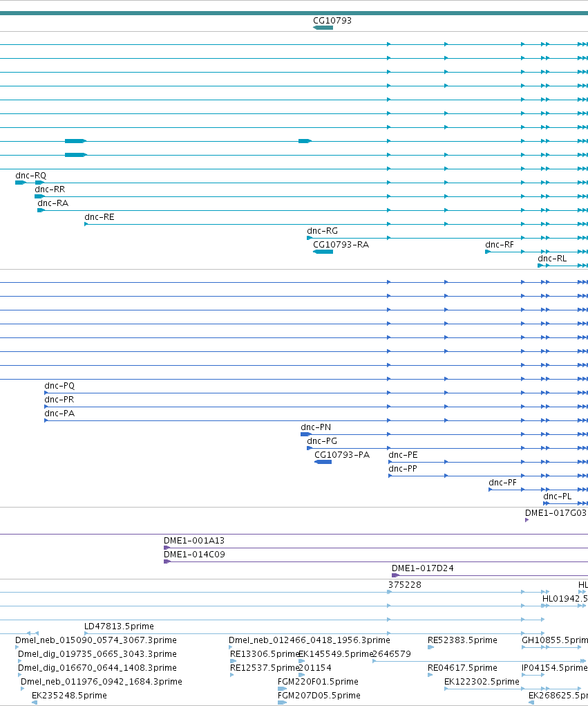Select the EK235248.5prime EST label
Screen dimensions: 588x706
coord(69,696)
